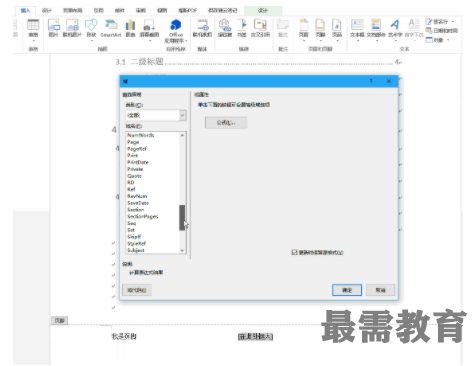
Task: Click the Formula button in Field dialog
Action: (226, 123)
